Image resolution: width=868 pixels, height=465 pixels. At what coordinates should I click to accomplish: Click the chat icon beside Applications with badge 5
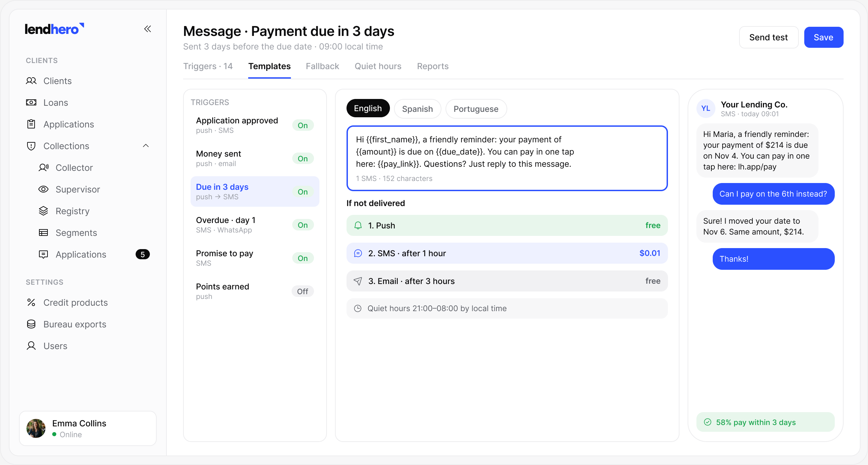[x=43, y=255]
